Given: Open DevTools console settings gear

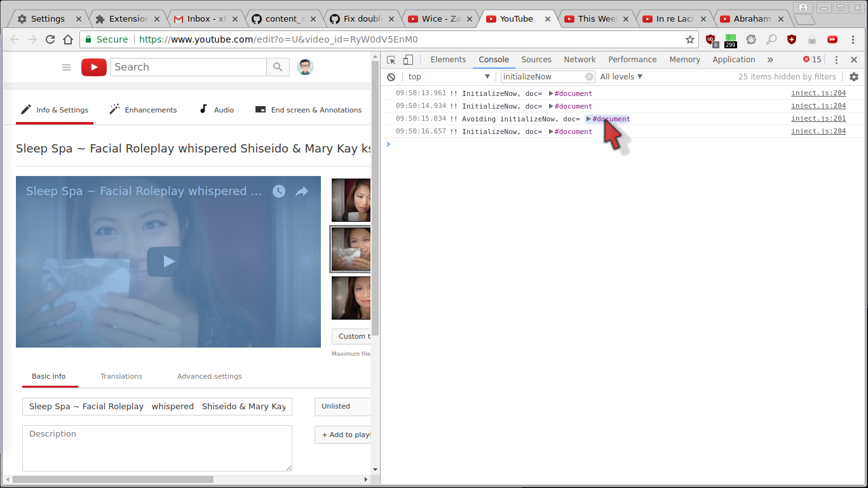Looking at the screenshot, I should pos(854,76).
